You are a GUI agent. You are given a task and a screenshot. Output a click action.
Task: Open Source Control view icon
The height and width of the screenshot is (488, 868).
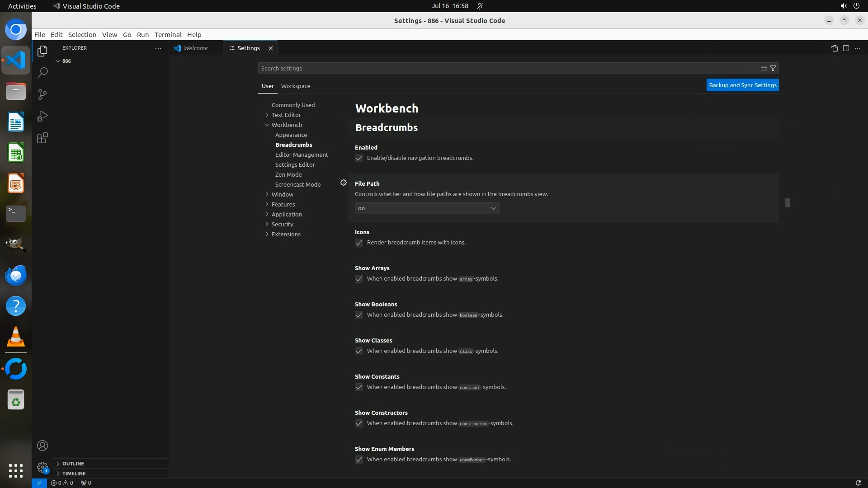point(42,94)
